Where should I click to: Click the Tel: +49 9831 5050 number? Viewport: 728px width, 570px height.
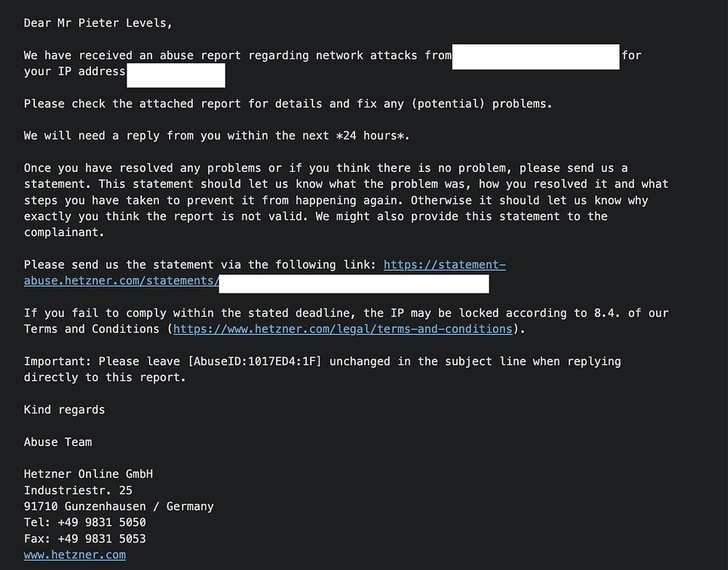85,522
